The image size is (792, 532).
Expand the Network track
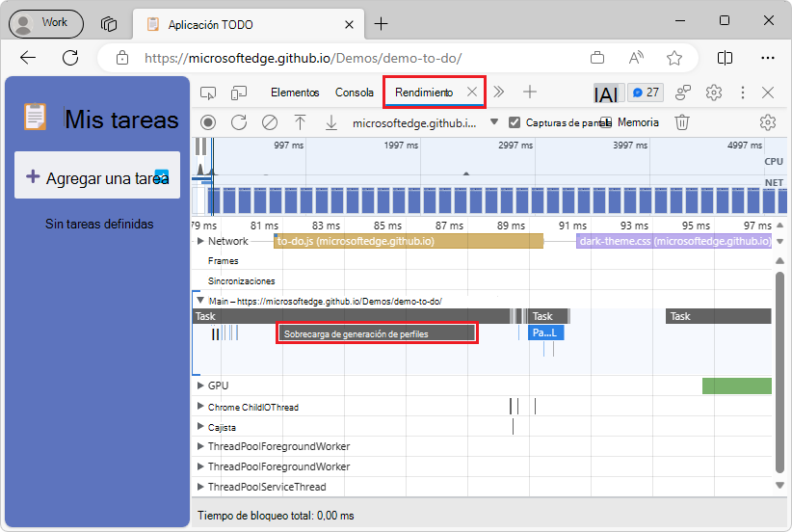pos(200,241)
